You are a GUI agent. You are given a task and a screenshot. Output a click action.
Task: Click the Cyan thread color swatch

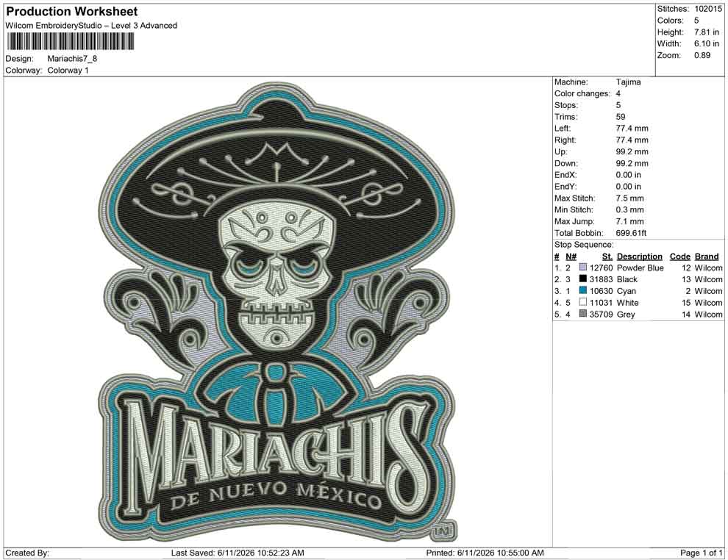pos(582,290)
